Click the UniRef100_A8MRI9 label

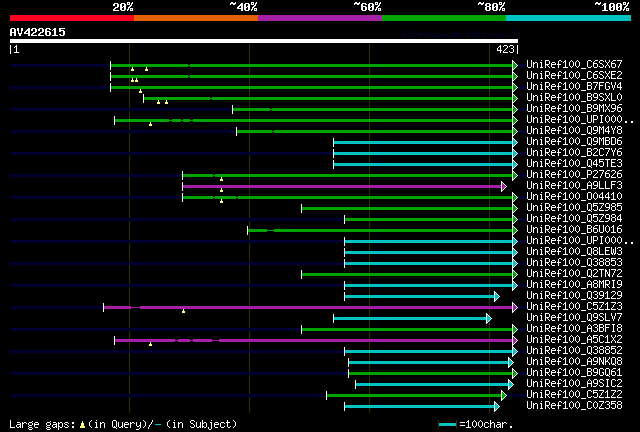[574, 285]
